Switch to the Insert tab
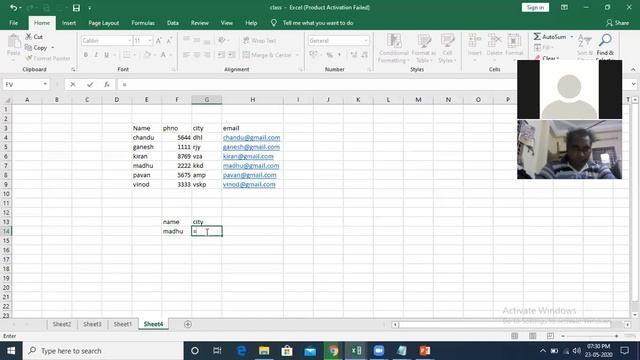Screen dimensions: 640x360 tap(69, 23)
